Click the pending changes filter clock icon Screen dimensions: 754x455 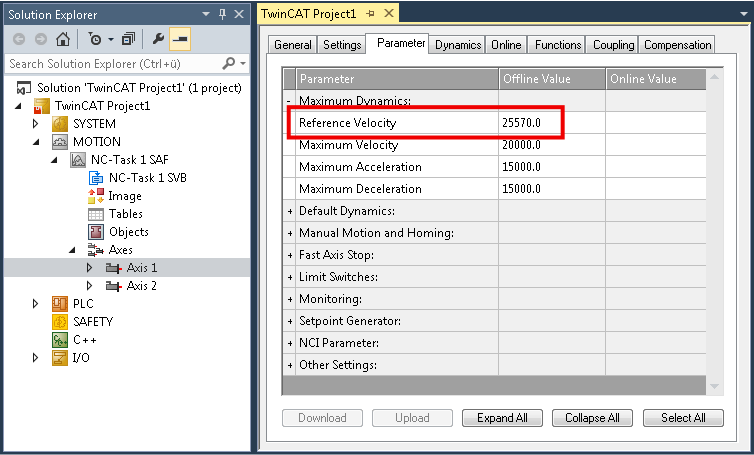(95, 39)
